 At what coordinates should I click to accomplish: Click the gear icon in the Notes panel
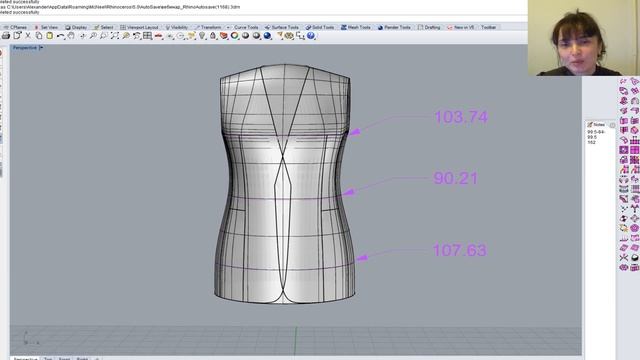point(612,125)
